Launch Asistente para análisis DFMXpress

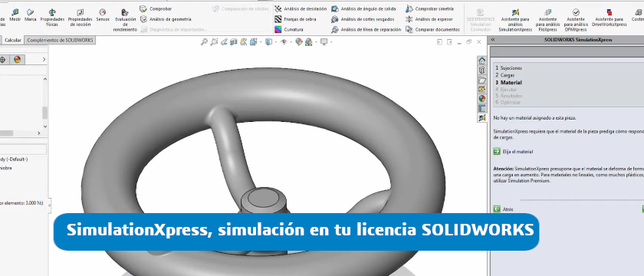(x=576, y=20)
